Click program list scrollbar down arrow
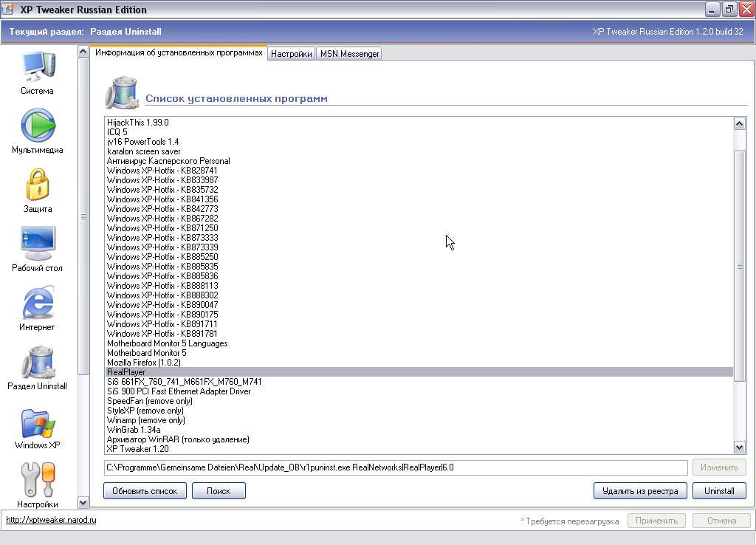Screen dimensions: 756x545 pyautogui.click(x=739, y=447)
